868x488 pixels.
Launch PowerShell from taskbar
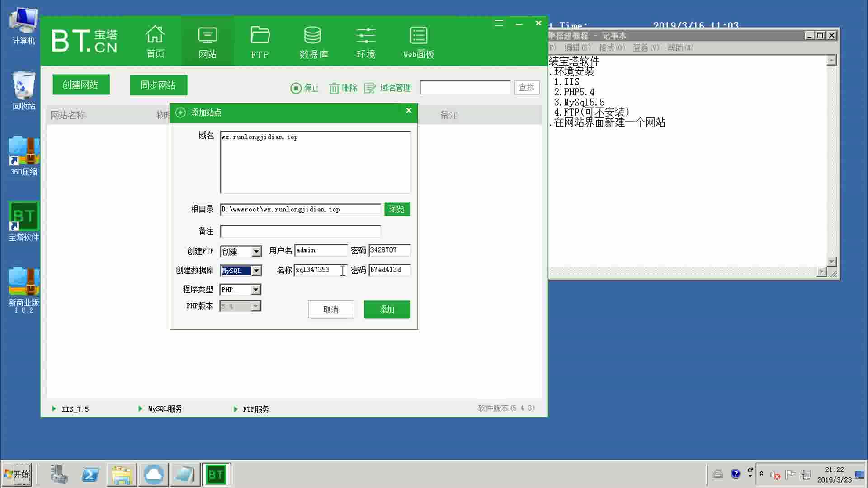click(90, 474)
